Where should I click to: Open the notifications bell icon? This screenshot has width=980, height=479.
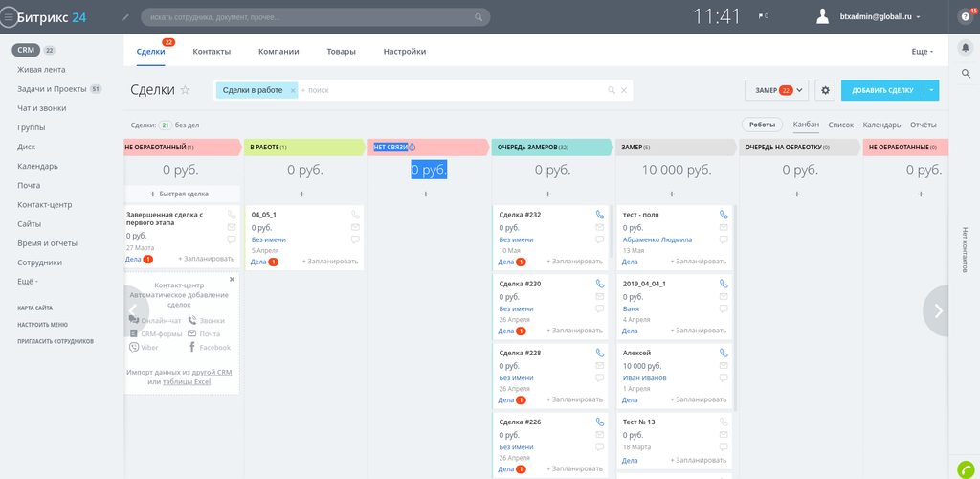(x=965, y=48)
